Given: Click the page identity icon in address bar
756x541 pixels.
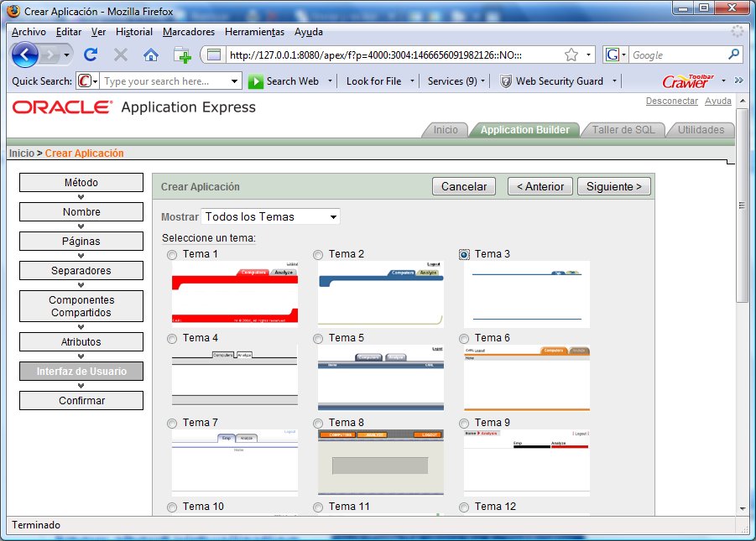Looking at the screenshot, I should pos(214,55).
